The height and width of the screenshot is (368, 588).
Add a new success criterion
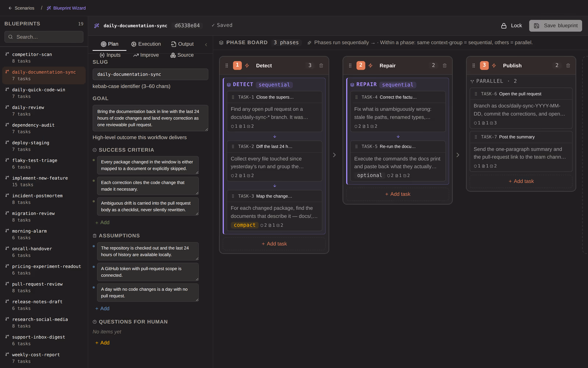[x=102, y=222]
